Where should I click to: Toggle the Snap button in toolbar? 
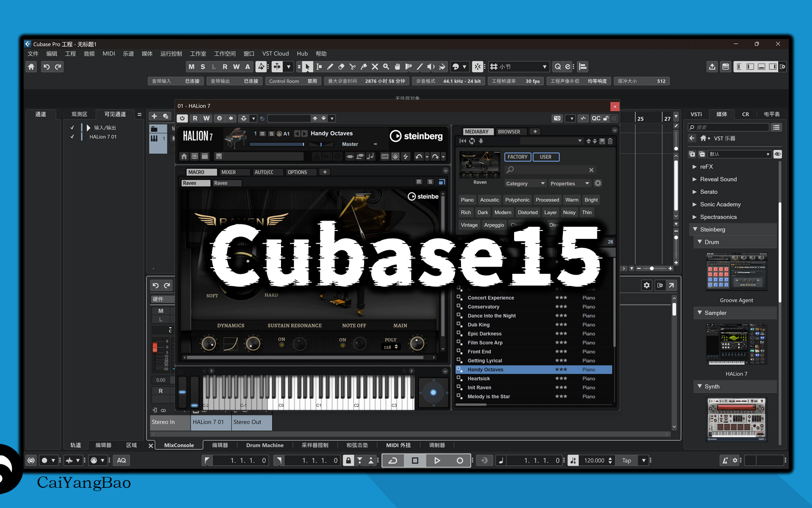click(x=477, y=67)
